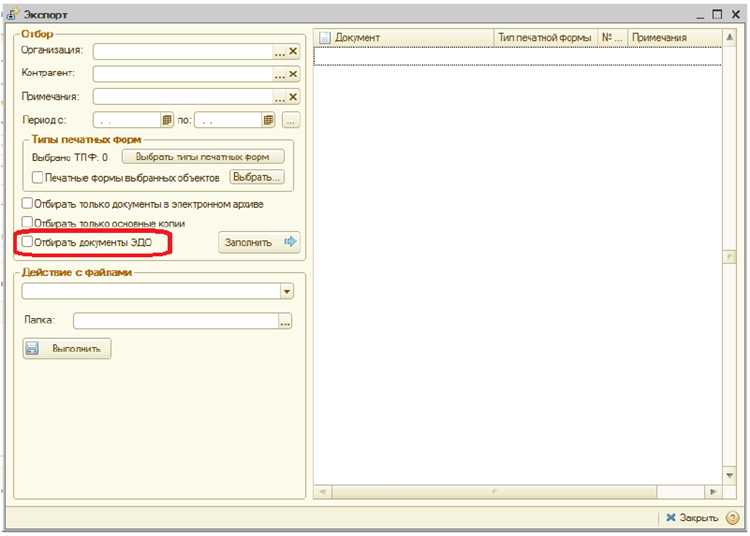Click the Период с date field
The height and width of the screenshot is (536, 750).
[x=127, y=120]
